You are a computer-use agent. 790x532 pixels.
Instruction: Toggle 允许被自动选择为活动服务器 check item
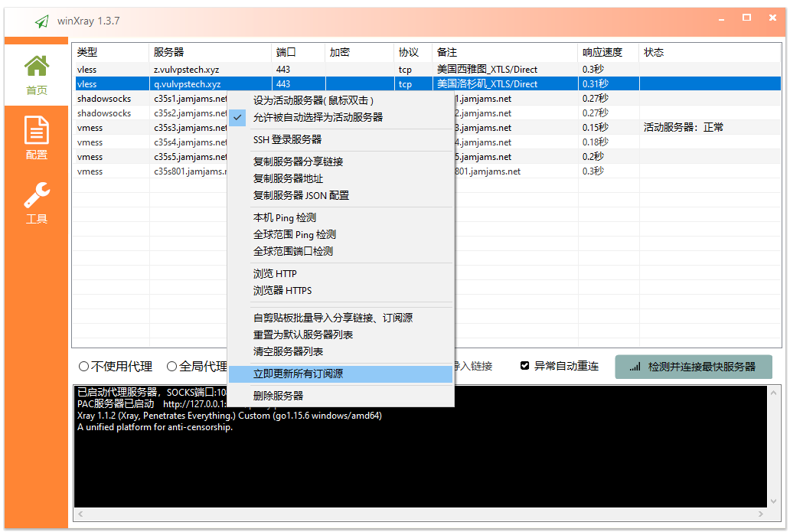[x=341, y=117]
